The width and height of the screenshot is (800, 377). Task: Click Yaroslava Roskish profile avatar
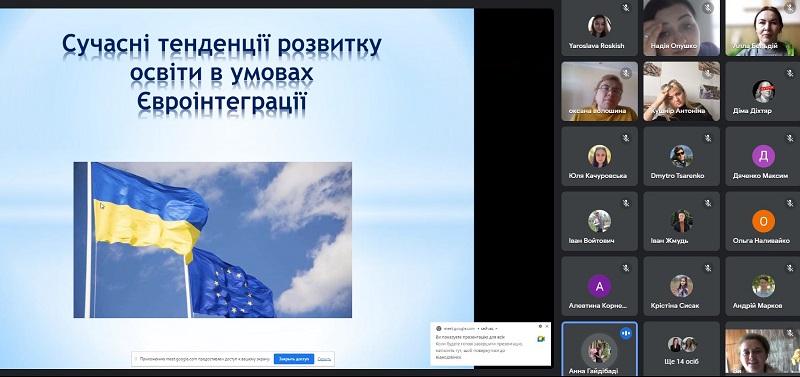599,26
